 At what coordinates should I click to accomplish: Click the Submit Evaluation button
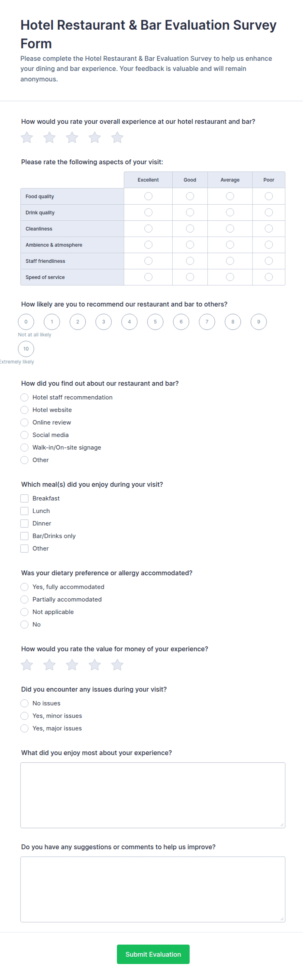click(x=153, y=954)
